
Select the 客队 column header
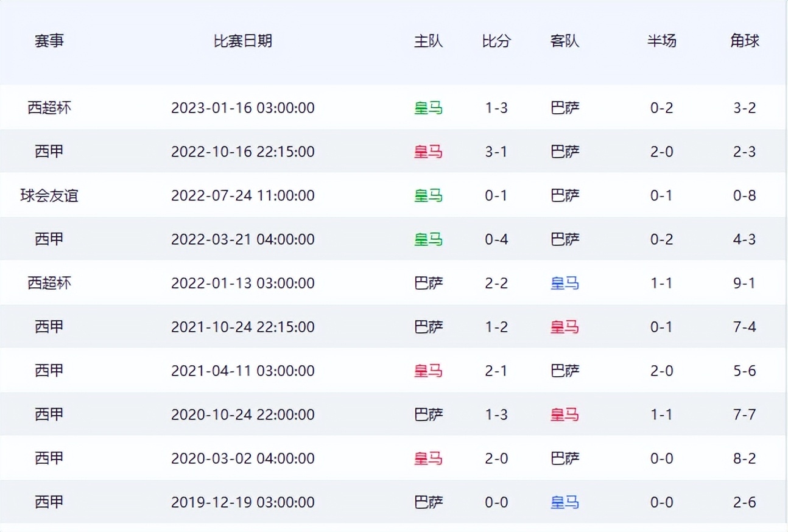(565, 41)
